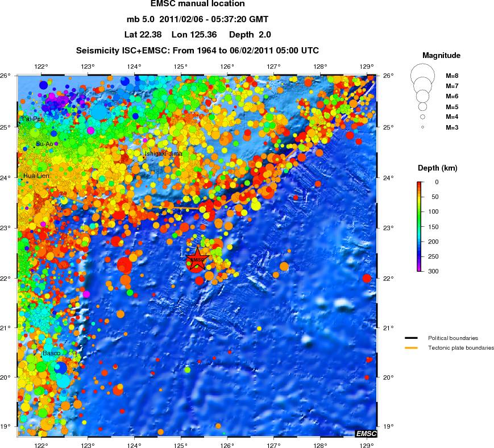This screenshot has height=448, width=494.
Task: Click the green quake circle near 125.1°E, 20.1°N
Action: pos(188,370)
